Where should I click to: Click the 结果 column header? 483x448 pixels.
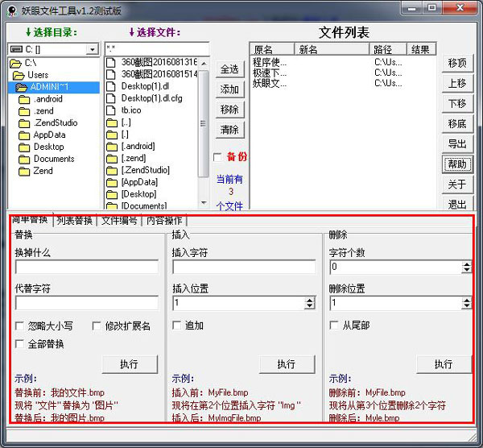pos(421,49)
